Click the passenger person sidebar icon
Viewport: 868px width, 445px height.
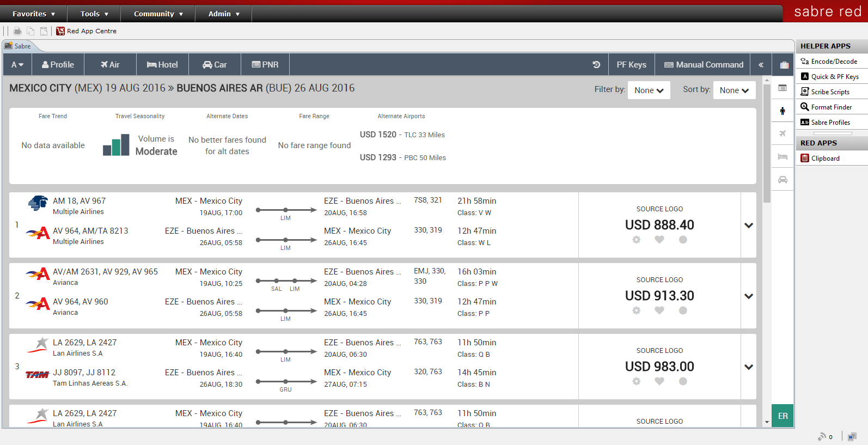pos(783,111)
